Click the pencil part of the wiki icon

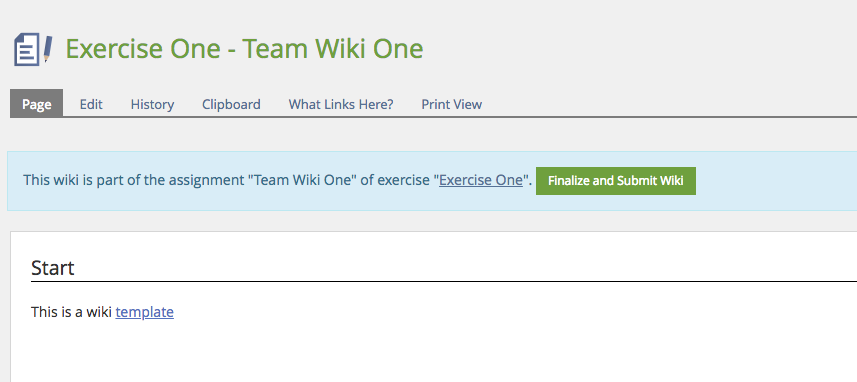click(x=48, y=49)
